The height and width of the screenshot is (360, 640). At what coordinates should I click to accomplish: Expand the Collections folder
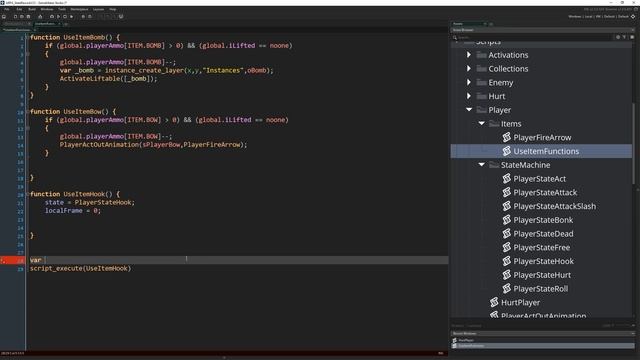coord(469,69)
